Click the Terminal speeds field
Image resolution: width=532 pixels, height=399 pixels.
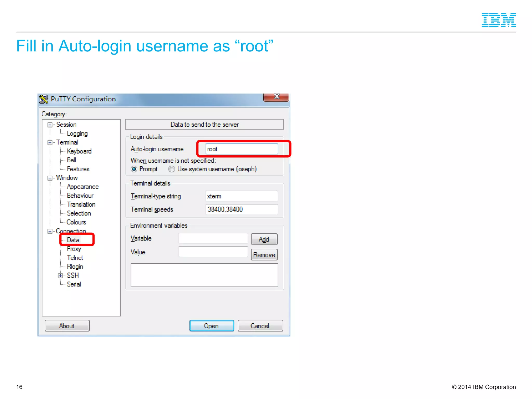[x=242, y=209]
